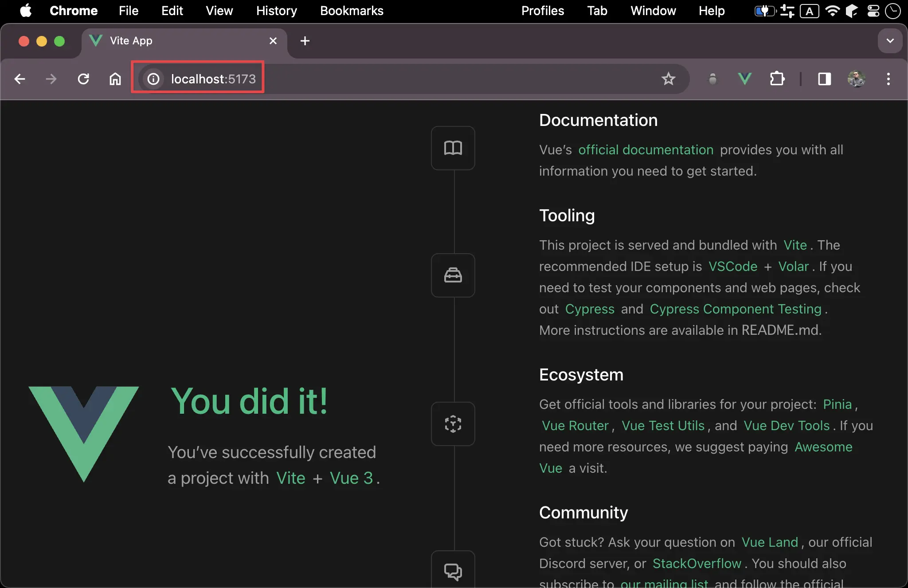Image resolution: width=908 pixels, height=588 pixels.
Task: Click the You did it! heading
Action: click(x=250, y=401)
